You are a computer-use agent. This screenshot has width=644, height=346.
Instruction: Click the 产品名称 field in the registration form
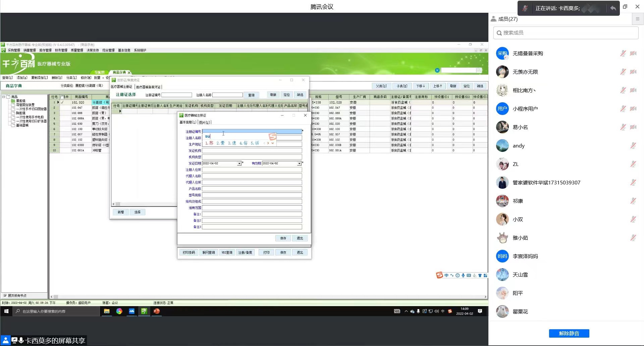coord(252,189)
